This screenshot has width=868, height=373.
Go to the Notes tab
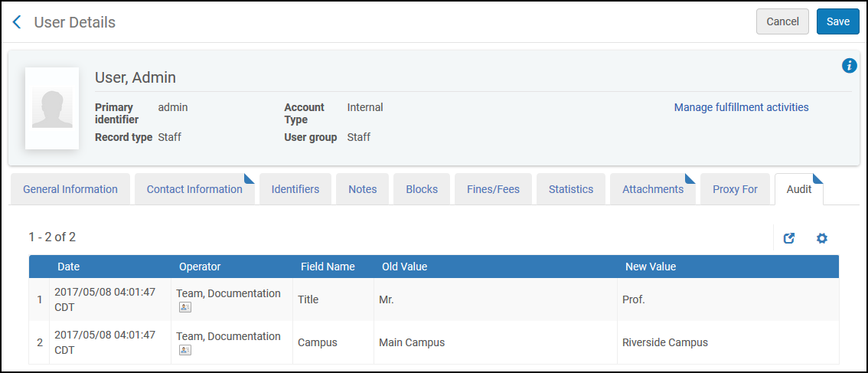click(x=363, y=189)
